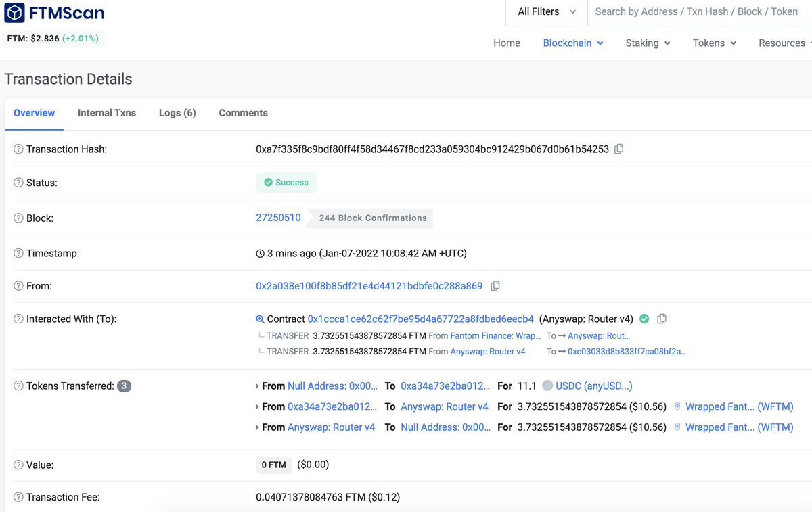Click the WFTM icon in the second token transfer

677,407
